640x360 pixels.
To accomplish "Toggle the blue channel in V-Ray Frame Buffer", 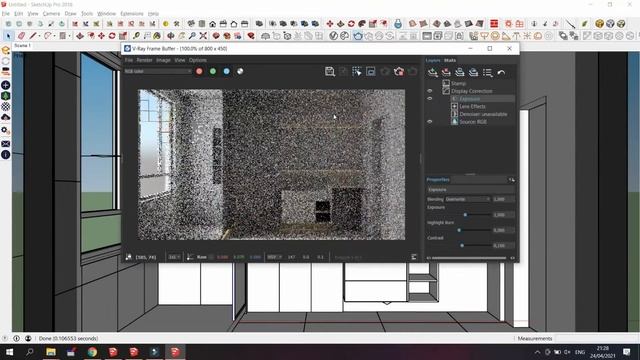I will (x=227, y=71).
